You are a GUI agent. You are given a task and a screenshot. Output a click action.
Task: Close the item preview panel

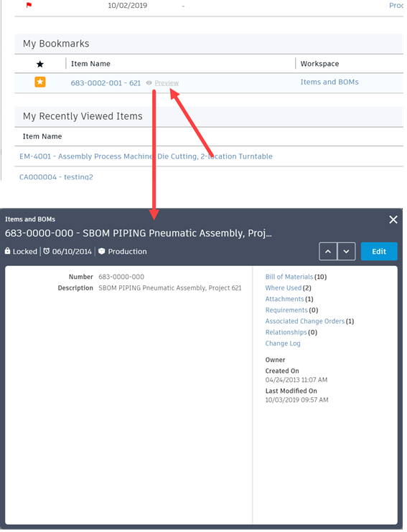tap(393, 220)
